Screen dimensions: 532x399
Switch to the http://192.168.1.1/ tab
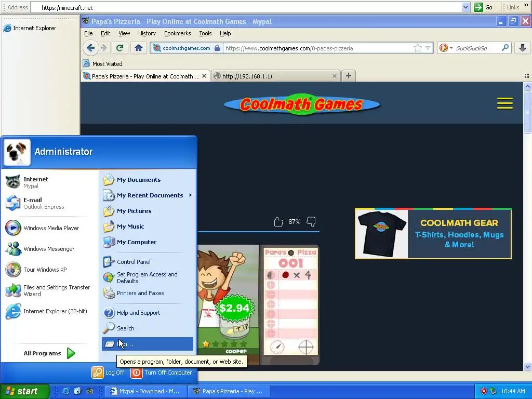coord(275,76)
